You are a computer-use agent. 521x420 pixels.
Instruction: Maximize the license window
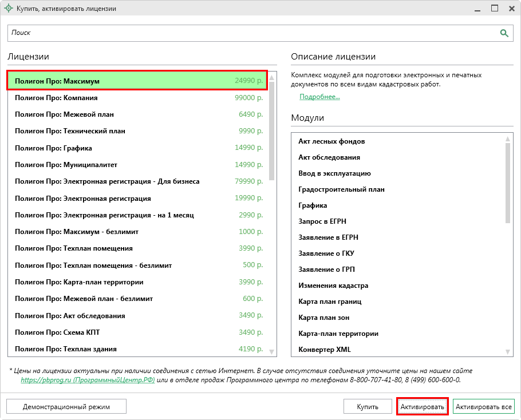click(495, 9)
